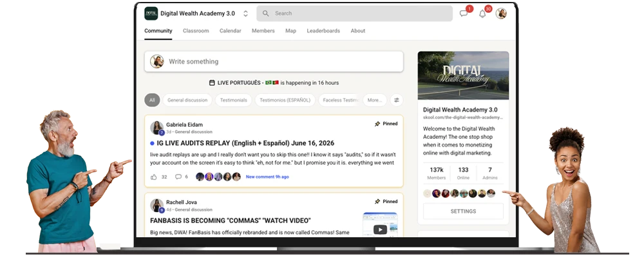644x279 pixels.
Task: Open LIVE PORTUGUÊS event announcement
Action: (274, 83)
